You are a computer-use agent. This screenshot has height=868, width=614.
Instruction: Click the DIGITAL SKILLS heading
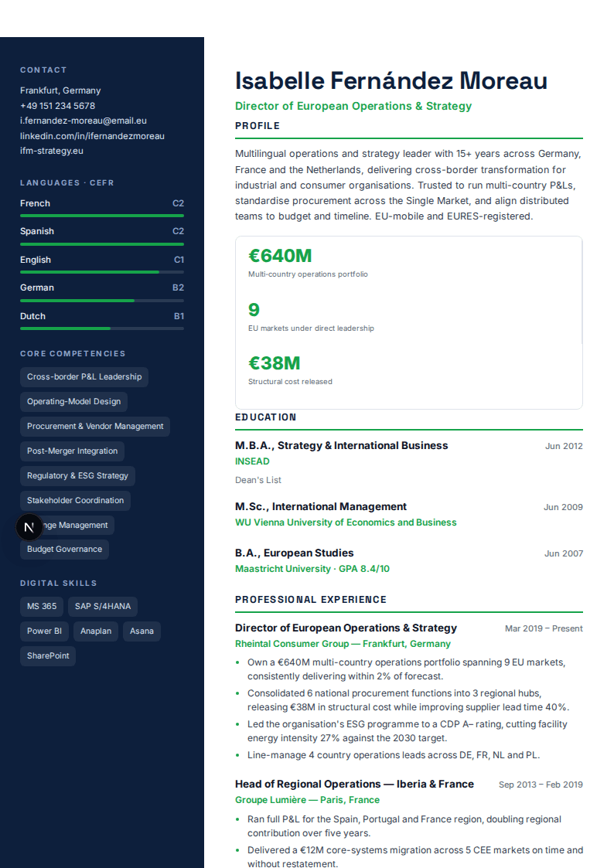coord(59,583)
